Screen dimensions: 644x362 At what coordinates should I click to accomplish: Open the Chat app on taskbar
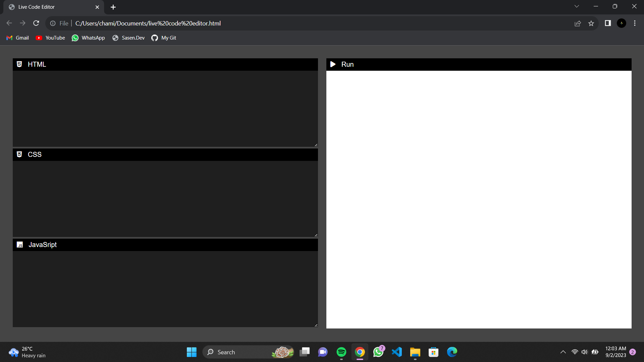point(323,352)
